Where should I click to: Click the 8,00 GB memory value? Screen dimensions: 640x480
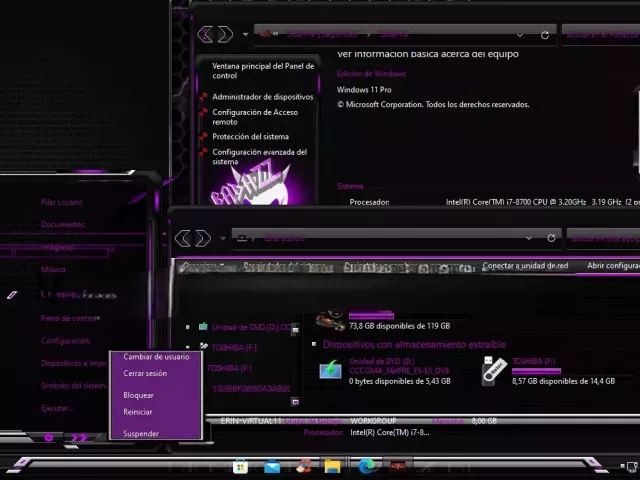tap(484, 421)
